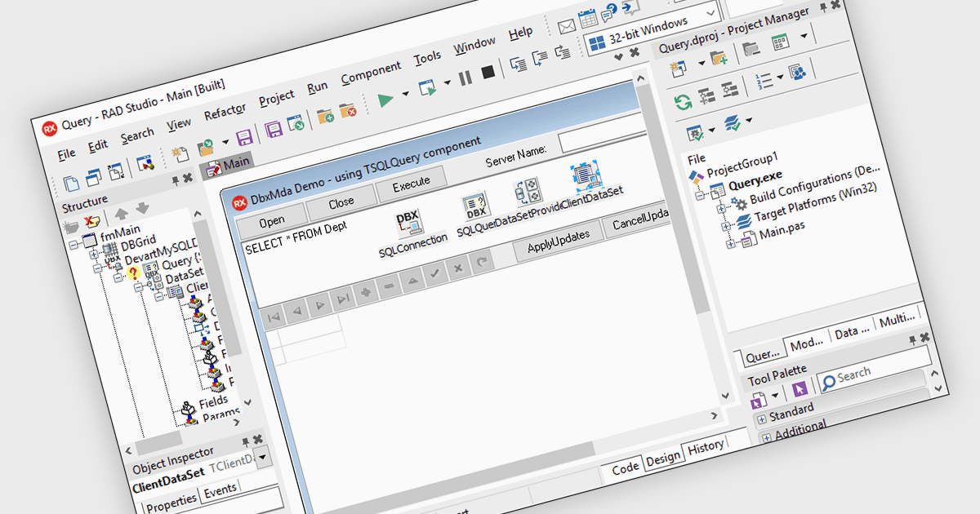Click the SELECT * FROM Dept memo
980x514 pixels.
pyautogui.click(x=295, y=239)
